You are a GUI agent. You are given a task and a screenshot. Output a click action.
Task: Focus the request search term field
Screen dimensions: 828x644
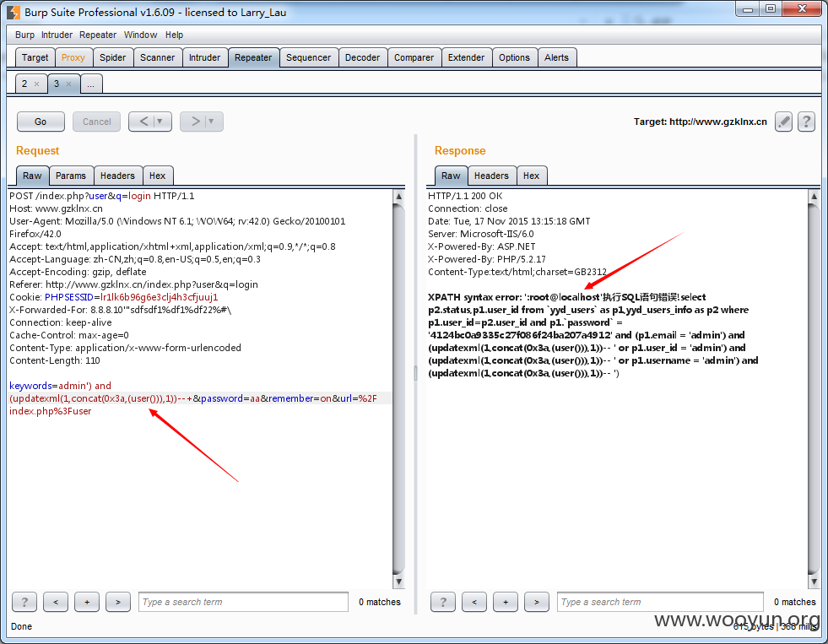click(x=243, y=602)
